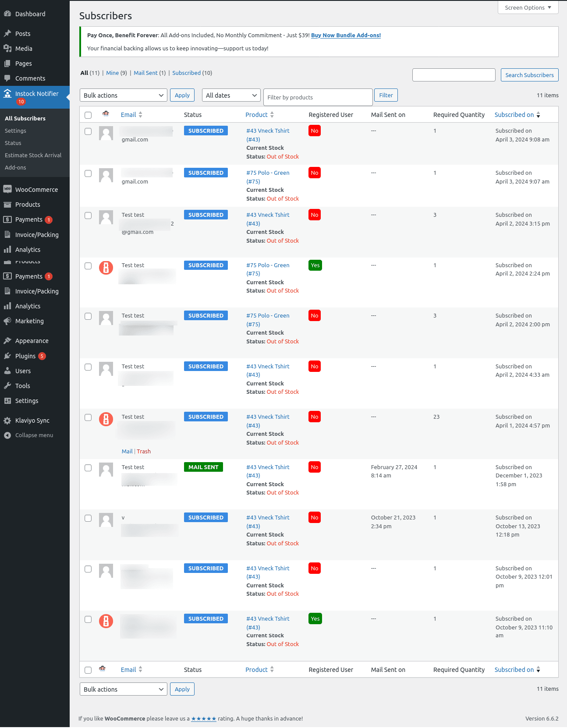The height and width of the screenshot is (728, 567).
Task: Click the five-star rating link in footer
Action: pyautogui.click(x=204, y=718)
